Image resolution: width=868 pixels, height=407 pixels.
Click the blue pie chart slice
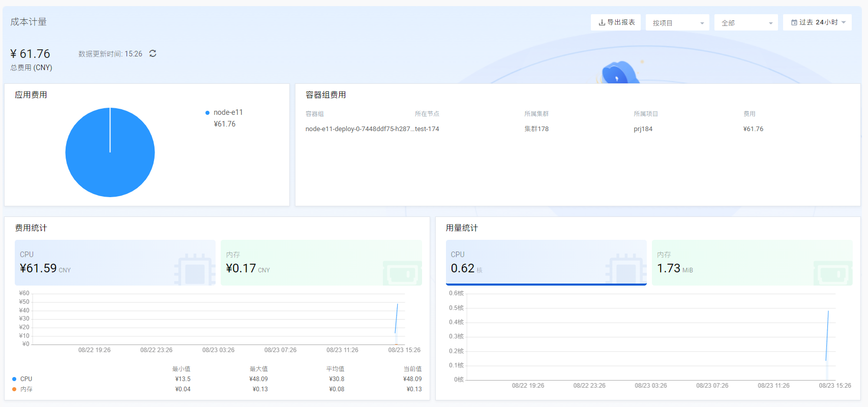pos(110,152)
